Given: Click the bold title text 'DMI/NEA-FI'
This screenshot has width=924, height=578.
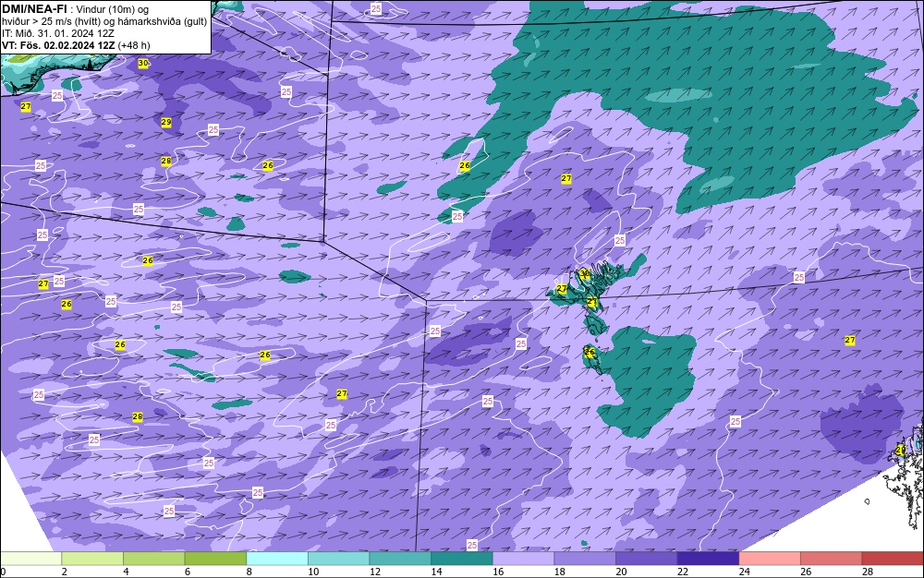Looking at the screenshot, I should pyautogui.click(x=34, y=9).
